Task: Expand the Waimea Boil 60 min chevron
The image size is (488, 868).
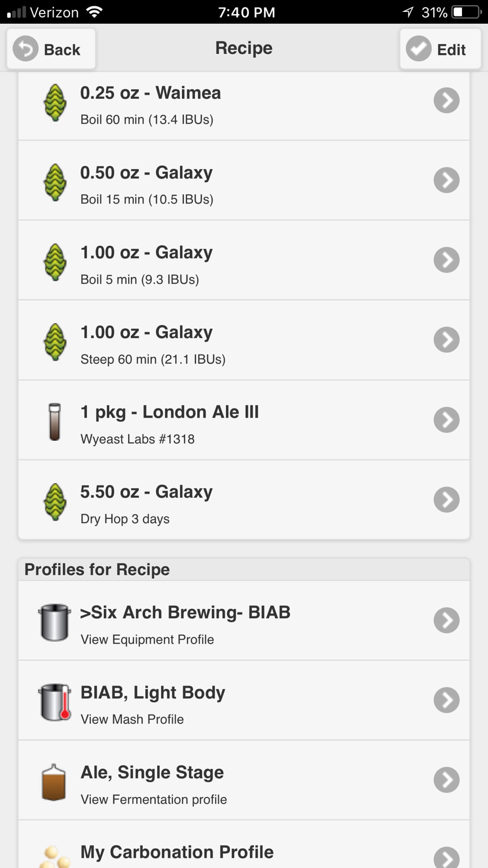Action: pyautogui.click(x=446, y=101)
